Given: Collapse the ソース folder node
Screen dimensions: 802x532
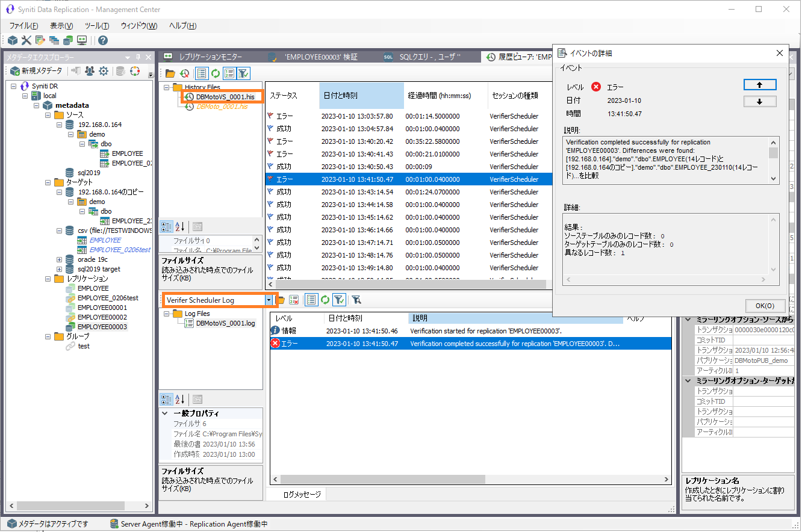Looking at the screenshot, I should (x=48, y=115).
